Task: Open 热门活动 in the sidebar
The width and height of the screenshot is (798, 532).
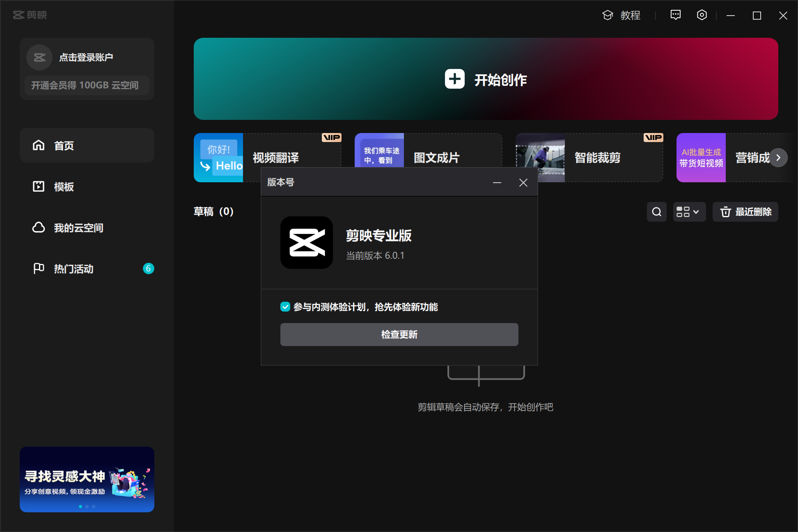Action: point(87,268)
